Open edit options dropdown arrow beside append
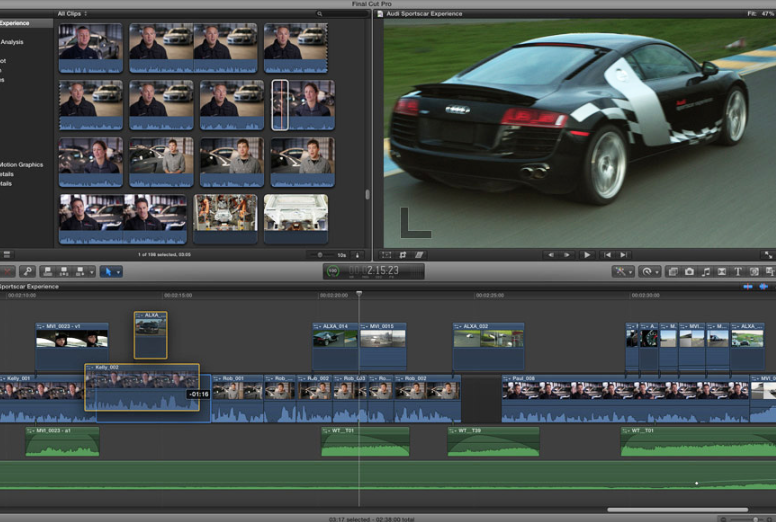Viewport: 776px width, 522px height. 92,272
